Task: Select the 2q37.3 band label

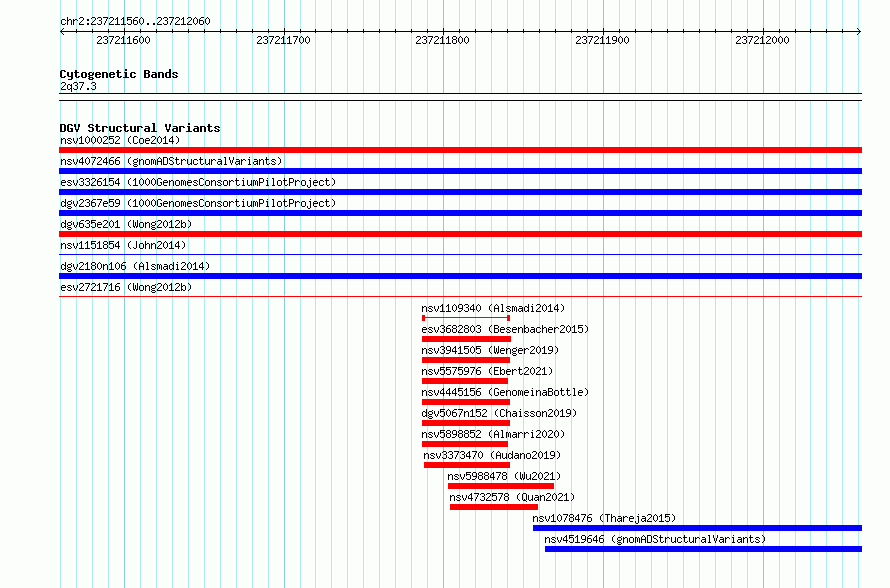Action: (x=78, y=86)
